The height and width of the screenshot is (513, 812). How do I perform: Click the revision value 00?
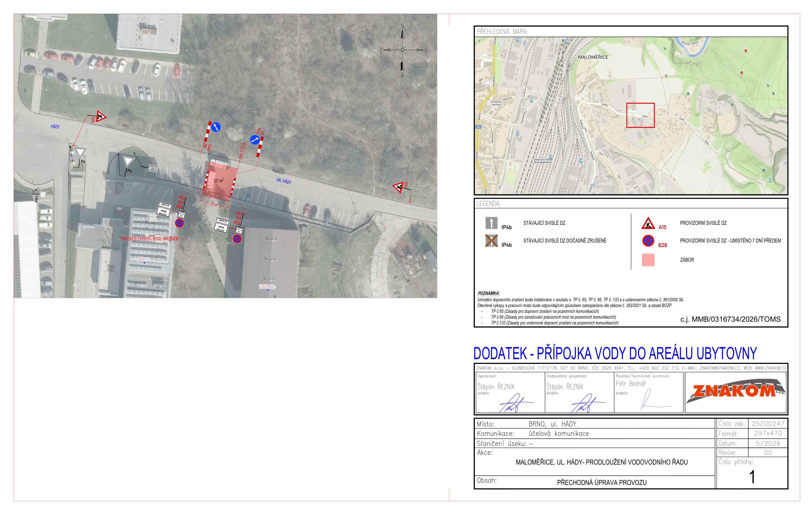coord(768,453)
